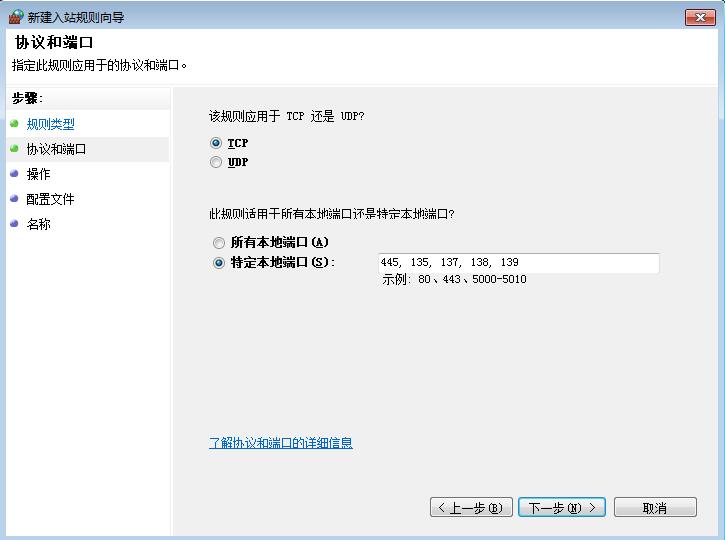The height and width of the screenshot is (540, 725).
Task: Open 了解协议和端口的详细信息 link
Action: pyautogui.click(x=280, y=443)
